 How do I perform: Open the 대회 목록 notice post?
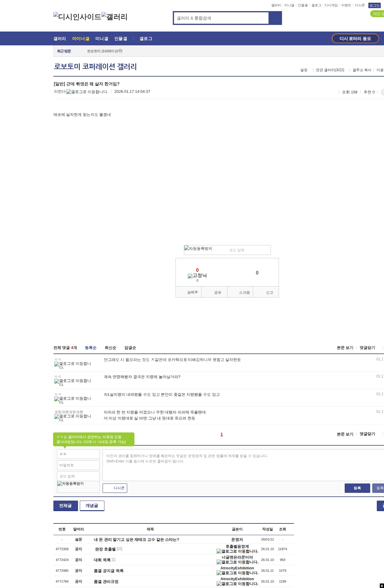pyautogui.click(x=102, y=560)
